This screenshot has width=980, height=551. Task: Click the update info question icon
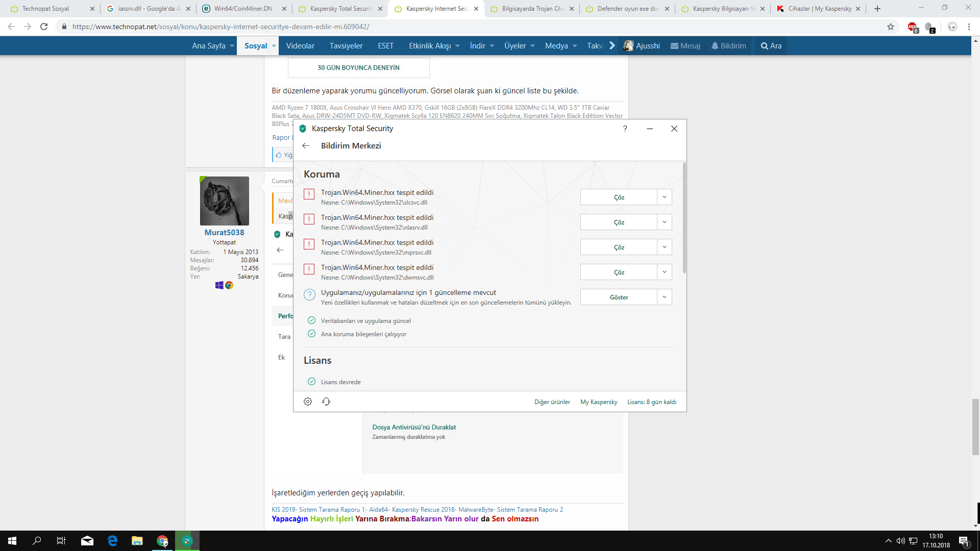[x=309, y=295]
